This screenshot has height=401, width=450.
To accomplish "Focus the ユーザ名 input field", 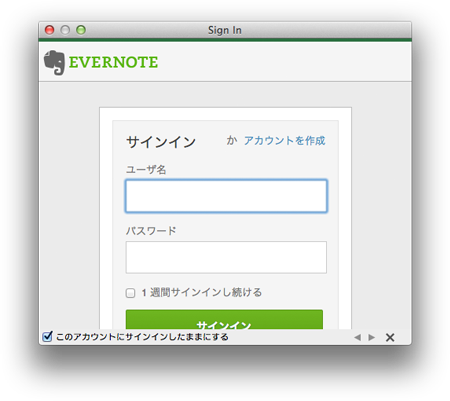I will click(226, 196).
